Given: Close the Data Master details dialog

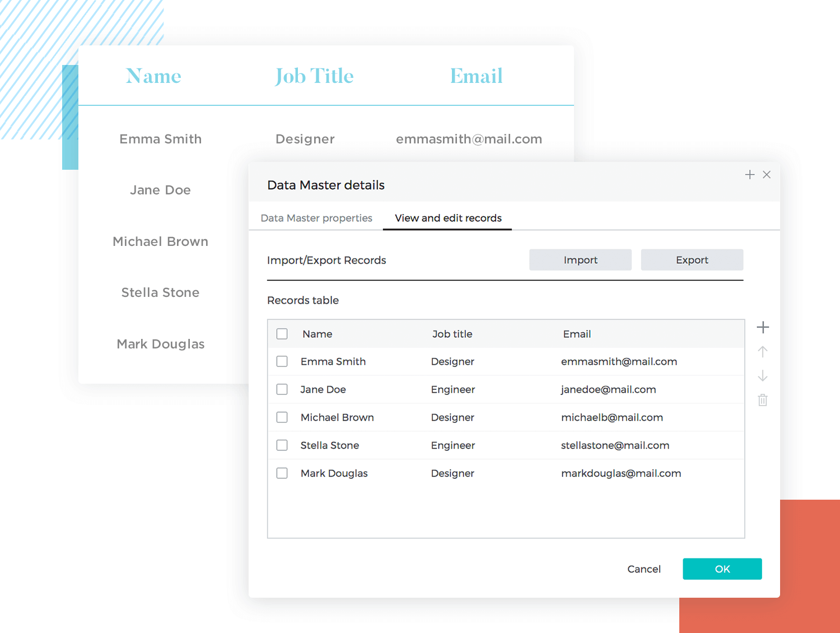Looking at the screenshot, I should coord(767,175).
